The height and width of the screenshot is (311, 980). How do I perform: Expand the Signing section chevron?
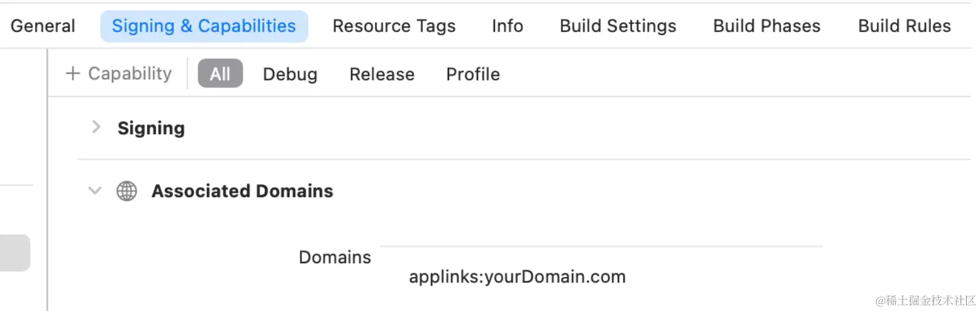96,127
